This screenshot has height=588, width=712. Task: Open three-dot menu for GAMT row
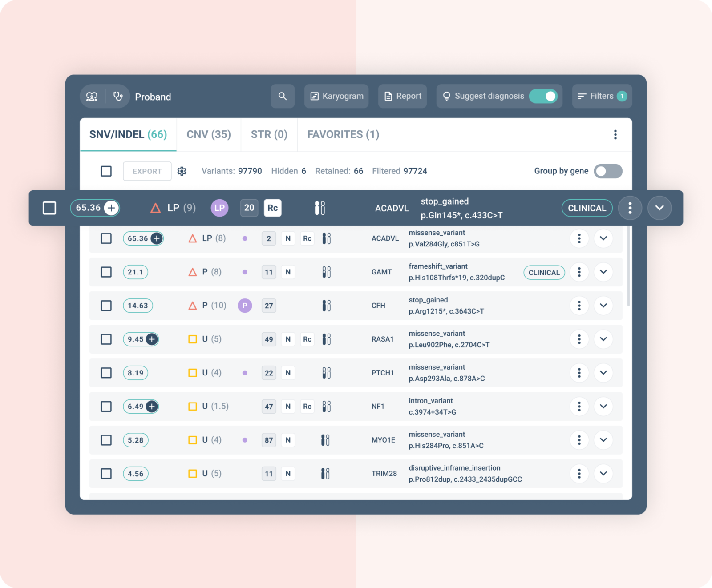[x=579, y=272]
